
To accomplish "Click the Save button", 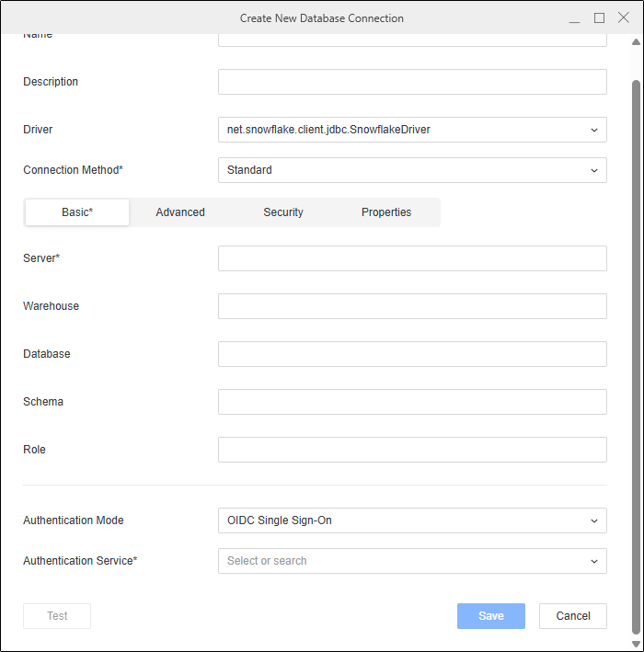I will pyautogui.click(x=490, y=616).
